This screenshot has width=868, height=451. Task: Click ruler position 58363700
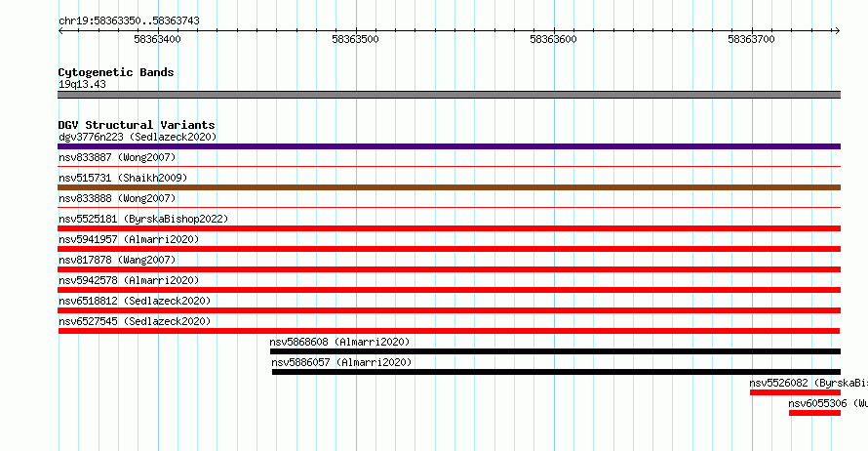pos(751,39)
